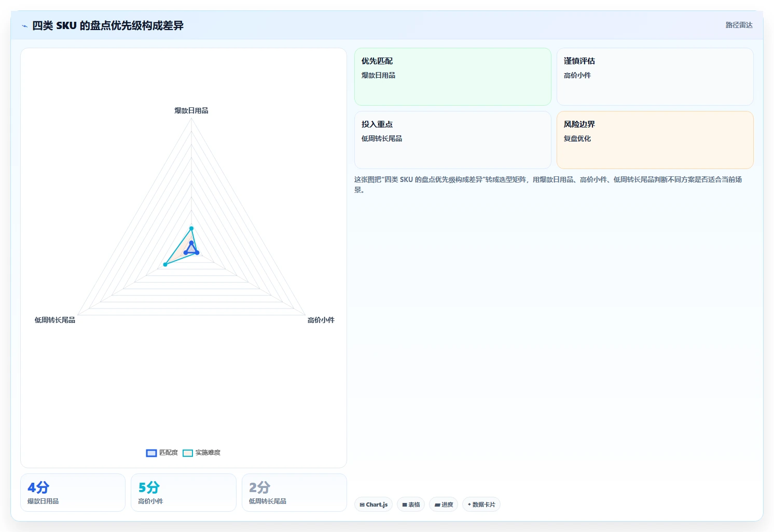The image size is (774, 532).
Task: Click the 高价小件 radar axis label
Action: (321, 320)
